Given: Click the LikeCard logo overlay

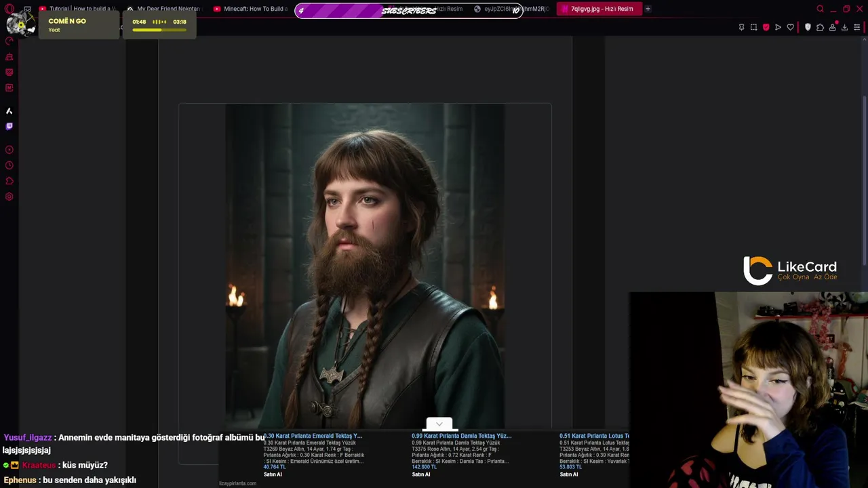Looking at the screenshot, I should pyautogui.click(x=790, y=270).
